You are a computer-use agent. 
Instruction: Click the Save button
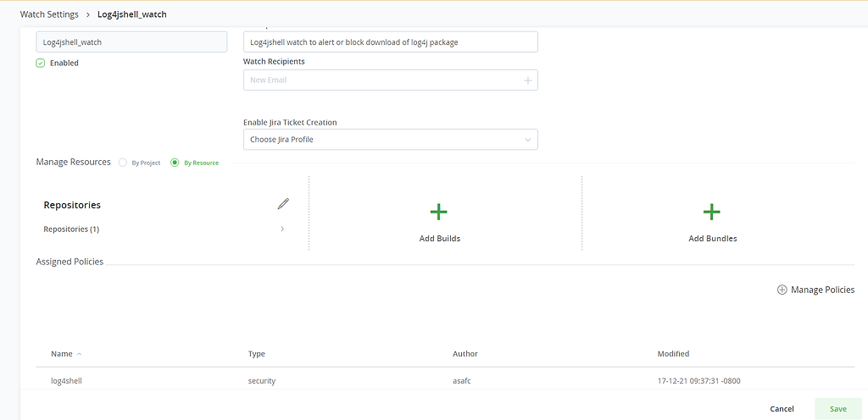838,409
